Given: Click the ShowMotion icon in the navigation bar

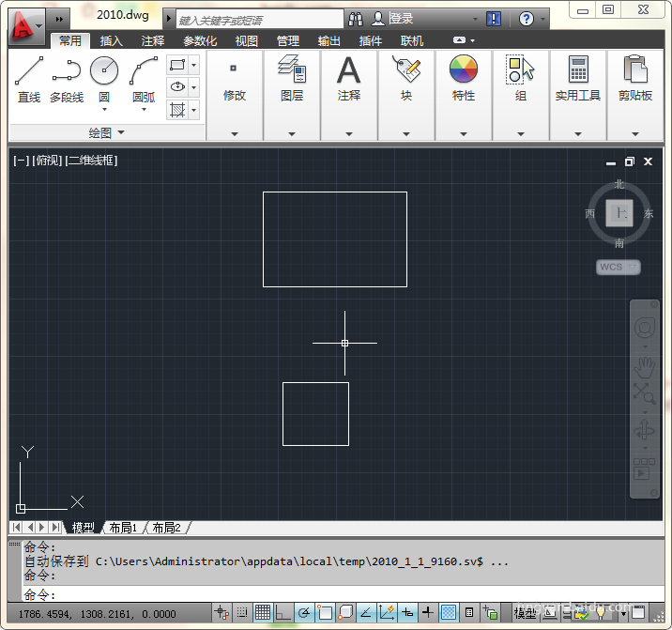Looking at the screenshot, I should pyautogui.click(x=644, y=469).
